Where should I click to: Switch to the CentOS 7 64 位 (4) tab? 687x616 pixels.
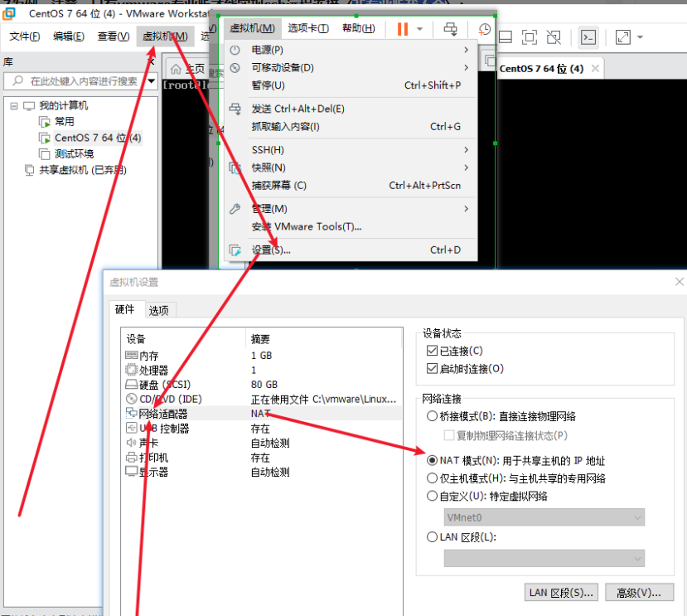[x=541, y=69]
